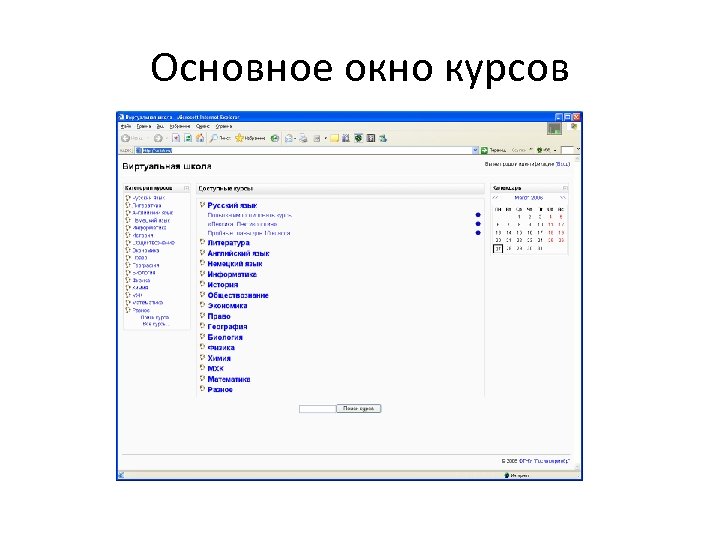Open the Справка menu
The height and width of the screenshot is (540, 720).
[x=224, y=126]
